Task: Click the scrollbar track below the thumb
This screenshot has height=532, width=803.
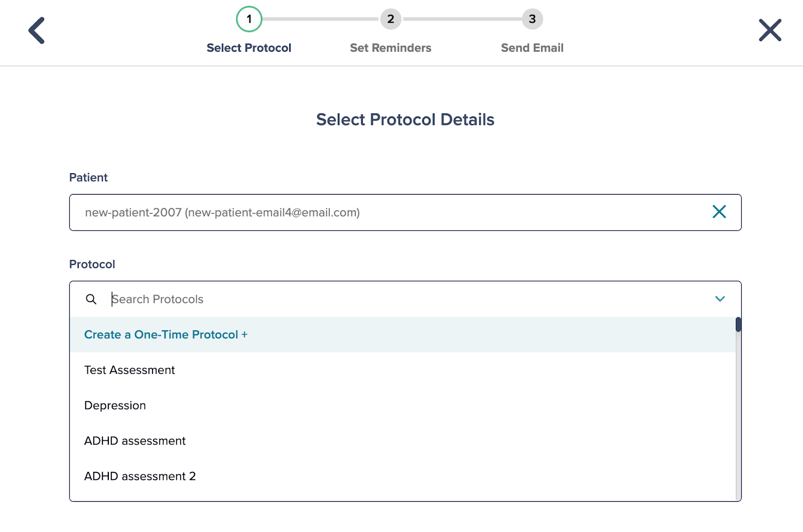Action: coord(738,417)
